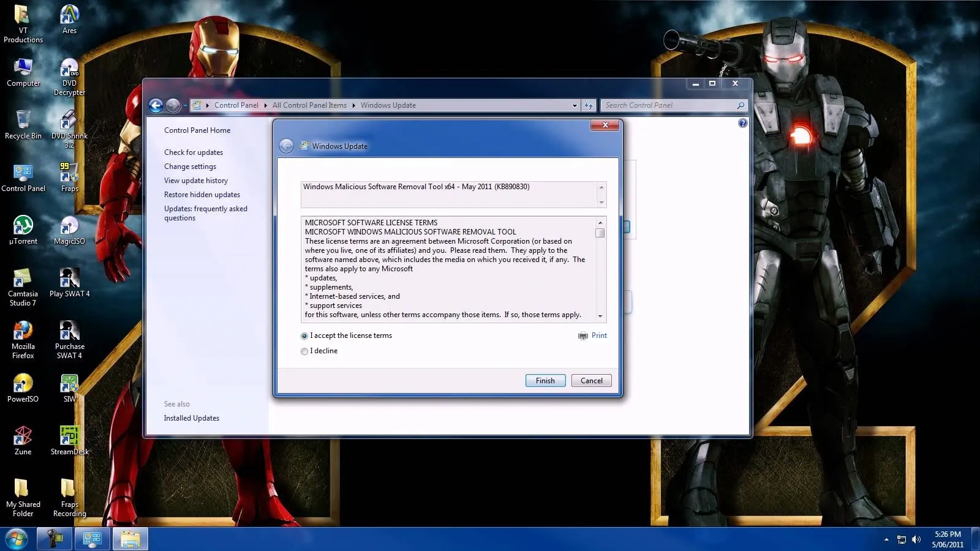Click the leftmost pinned taskbar program icon

pos(55,539)
